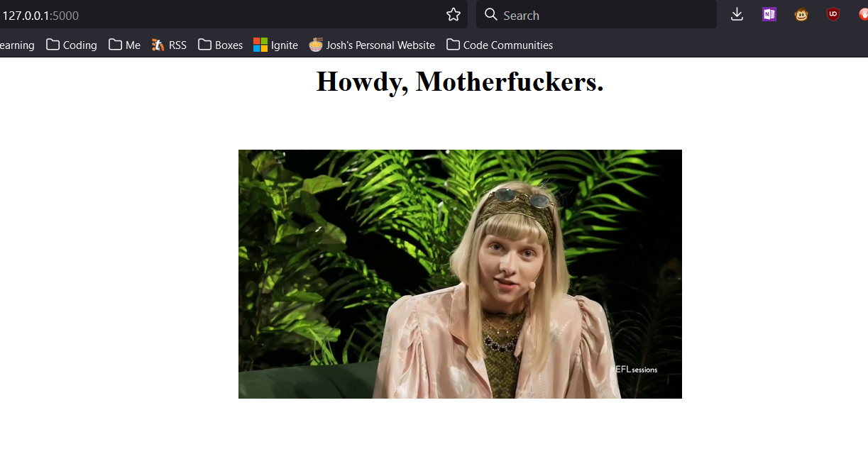Open the Boxes bookmarks folder
868x471 pixels.
(220, 45)
